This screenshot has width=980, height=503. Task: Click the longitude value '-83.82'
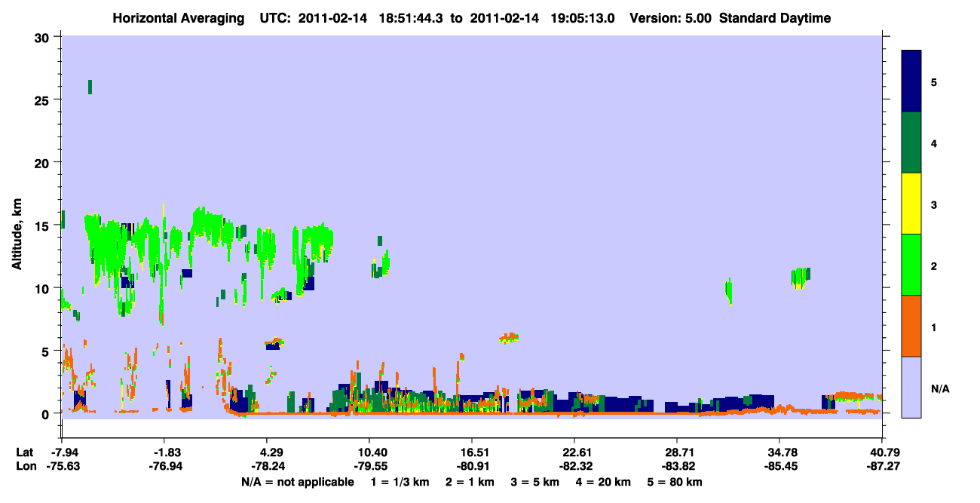tap(678, 467)
